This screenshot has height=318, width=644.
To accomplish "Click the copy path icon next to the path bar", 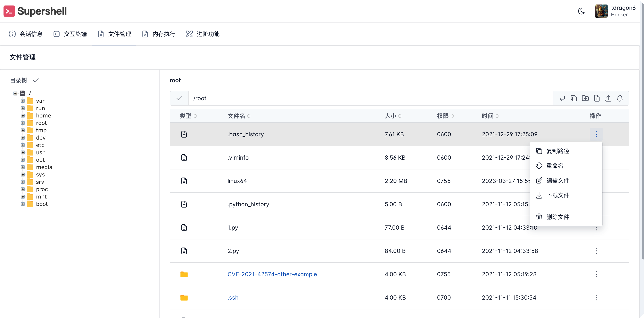I will coord(574,98).
